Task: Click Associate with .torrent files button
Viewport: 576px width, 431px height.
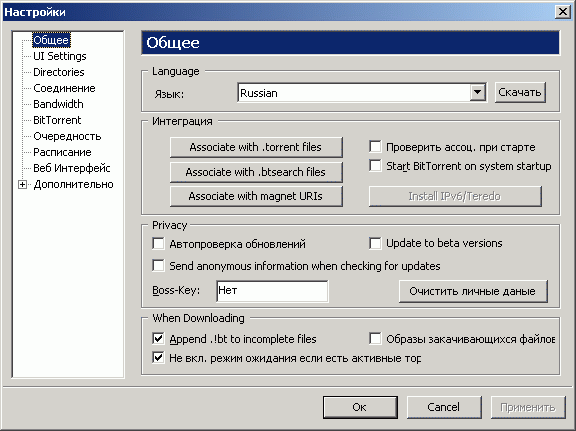Action: point(256,147)
